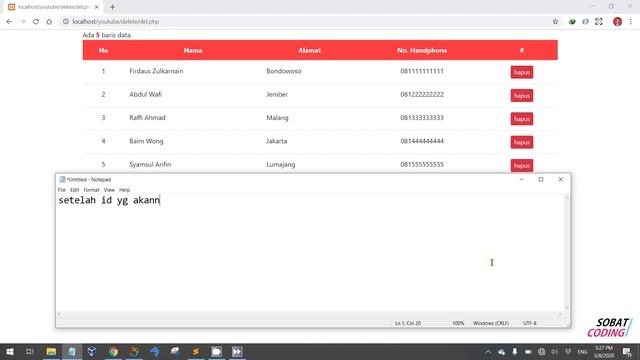640x360 pixels.
Task: Delete Raffi Ahmad with hapus button
Action: point(522,119)
